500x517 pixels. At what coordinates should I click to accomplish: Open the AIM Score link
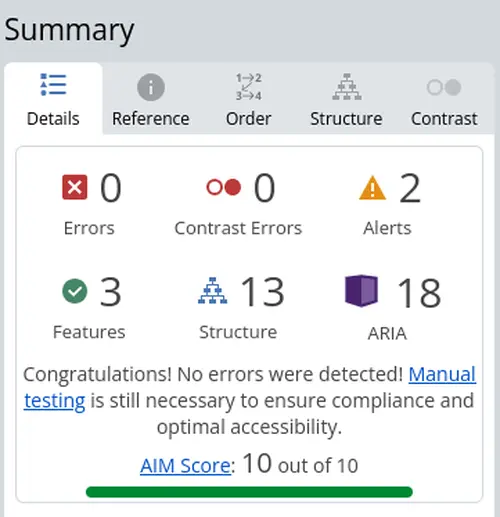click(x=185, y=466)
